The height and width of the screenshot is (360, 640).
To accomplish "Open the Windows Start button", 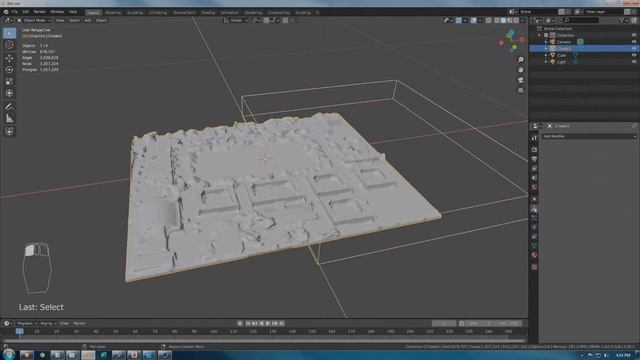I will coord(9,354).
